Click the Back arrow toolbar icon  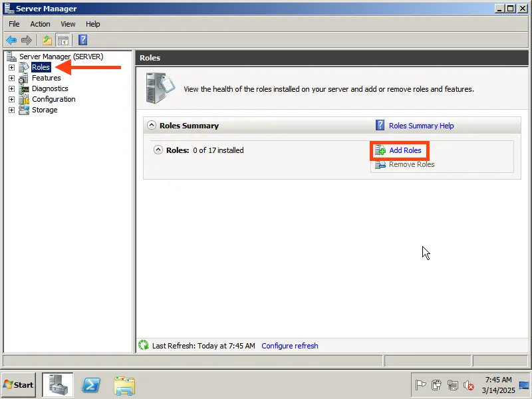tap(11, 40)
